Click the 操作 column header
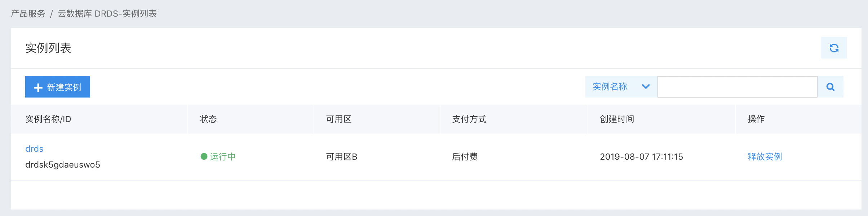The width and height of the screenshot is (868, 216). [756, 119]
